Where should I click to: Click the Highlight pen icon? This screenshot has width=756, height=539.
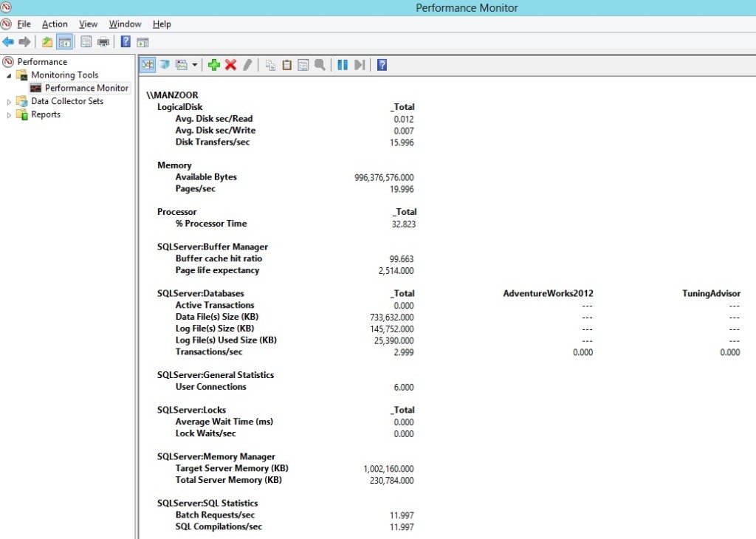[247, 64]
